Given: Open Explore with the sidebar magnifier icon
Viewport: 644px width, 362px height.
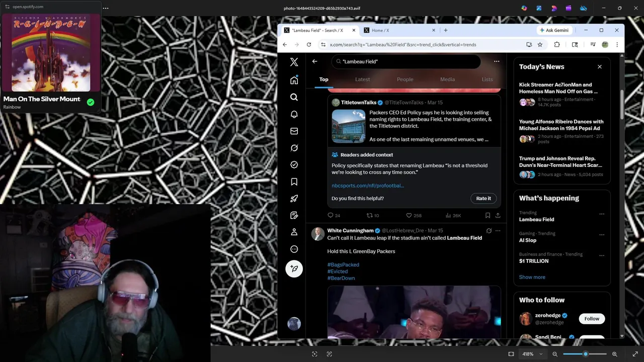Looking at the screenshot, I should point(294,97).
